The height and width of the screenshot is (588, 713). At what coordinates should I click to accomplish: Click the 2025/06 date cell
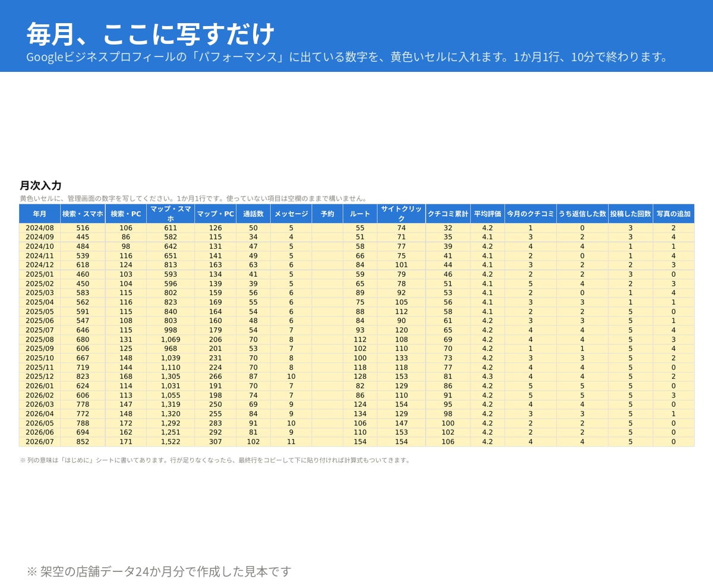click(40, 321)
